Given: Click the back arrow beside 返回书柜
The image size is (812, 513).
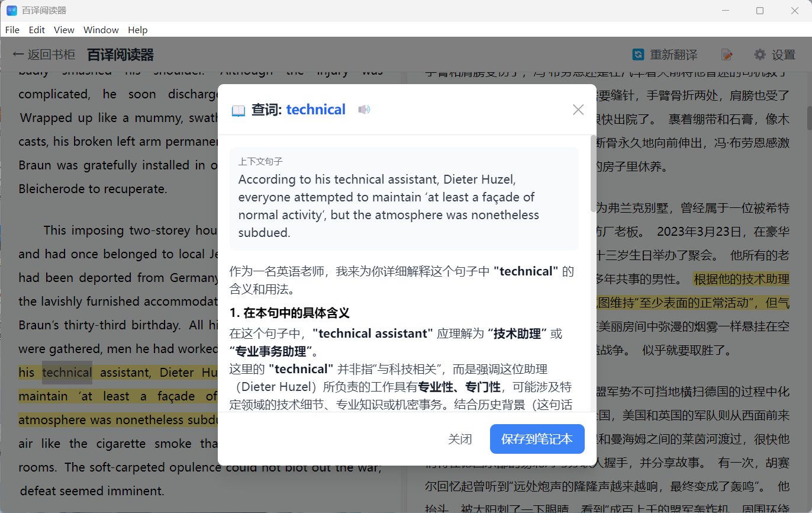Looking at the screenshot, I should click(18, 54).
